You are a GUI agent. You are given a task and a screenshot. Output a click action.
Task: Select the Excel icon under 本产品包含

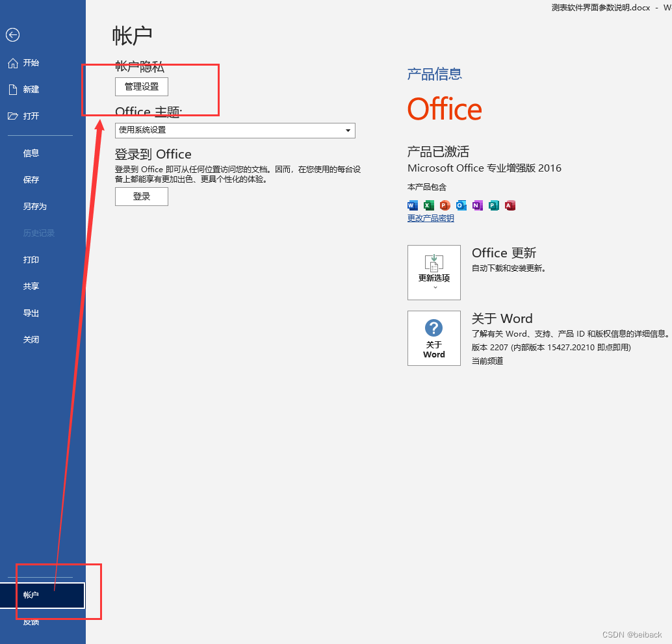[429, 205]
